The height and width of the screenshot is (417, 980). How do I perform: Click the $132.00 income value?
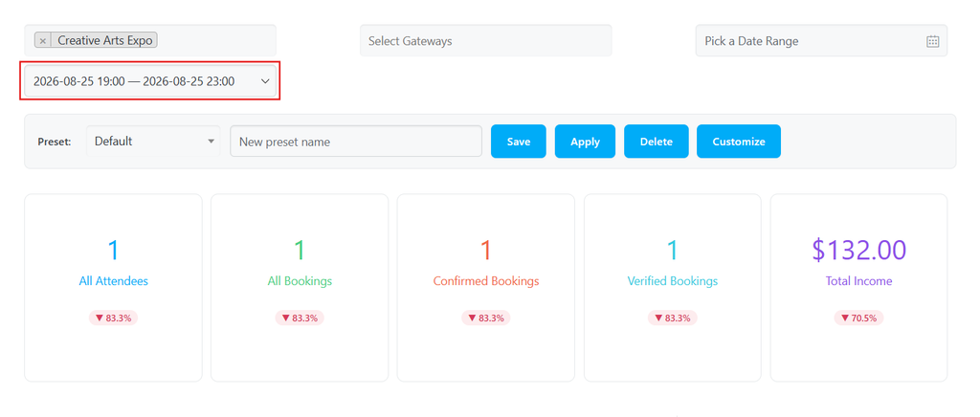point(858,250)
